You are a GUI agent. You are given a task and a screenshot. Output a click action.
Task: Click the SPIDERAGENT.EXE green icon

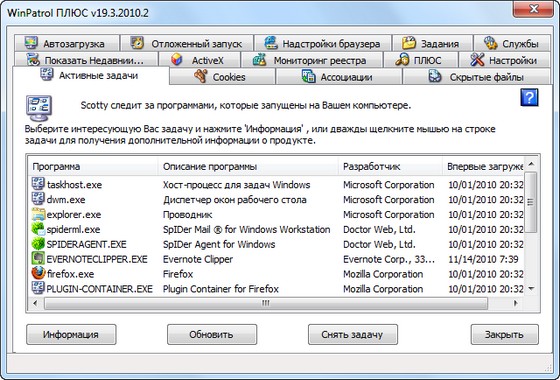point(38,244)
